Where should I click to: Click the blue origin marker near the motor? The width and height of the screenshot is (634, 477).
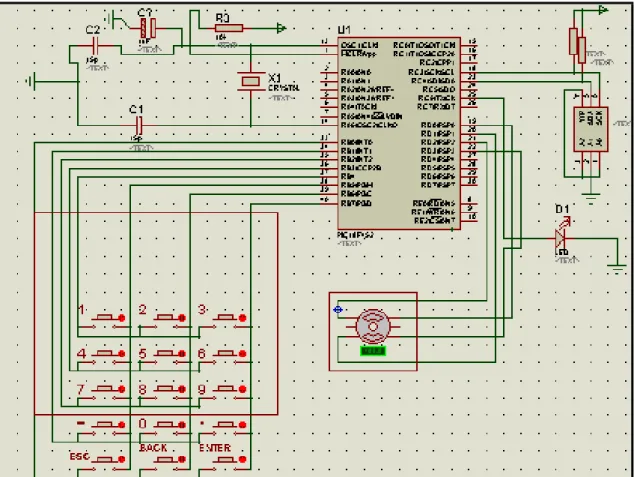338,310
